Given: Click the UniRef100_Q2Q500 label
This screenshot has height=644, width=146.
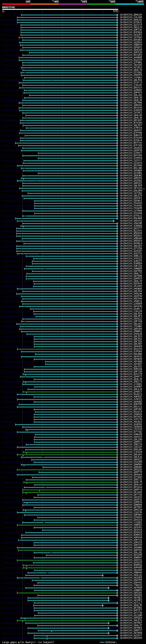Looking at the screenshot, I should 131,42.
